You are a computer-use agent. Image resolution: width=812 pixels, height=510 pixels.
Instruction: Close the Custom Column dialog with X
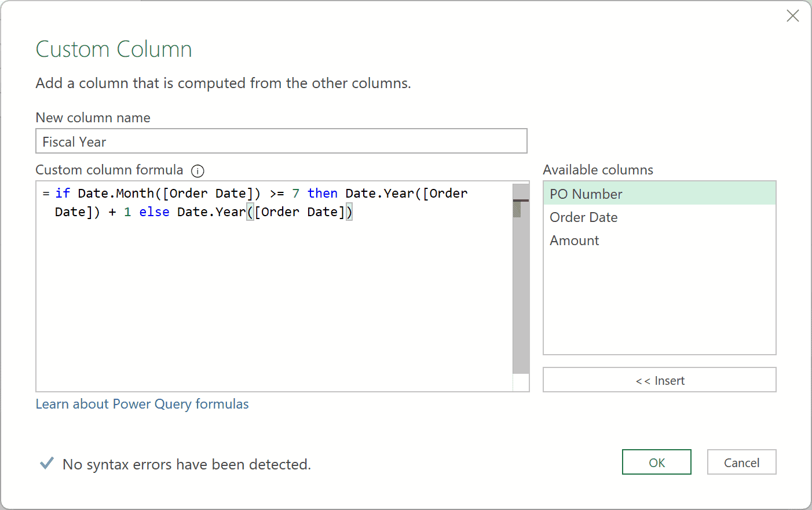pyautogui.click(x=793, y=16)
